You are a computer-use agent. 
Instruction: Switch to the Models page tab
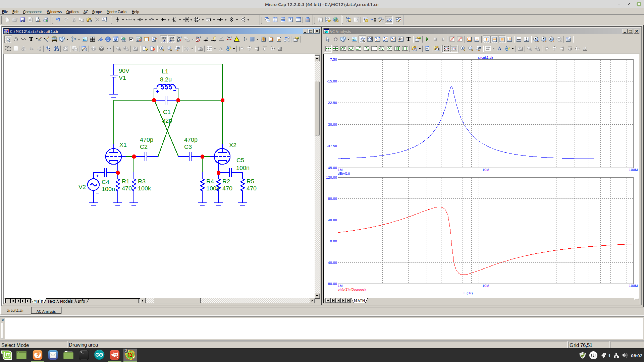66,301
